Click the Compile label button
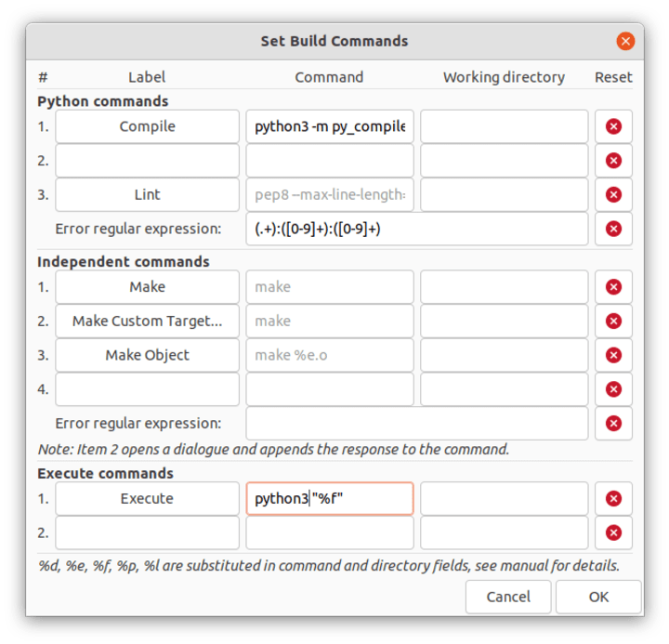 pos(147,126)
